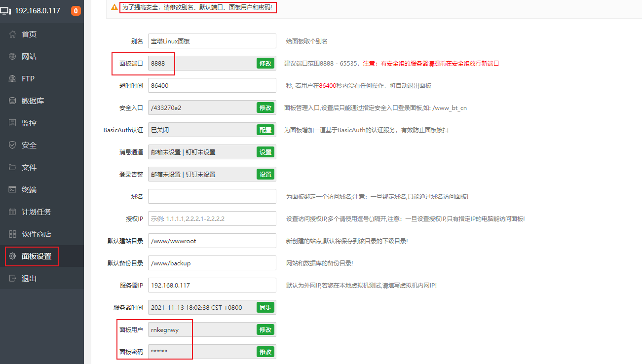Click the 软件商店 grid icon
Screen dimensions: 642x364
(x=13, y=234)
